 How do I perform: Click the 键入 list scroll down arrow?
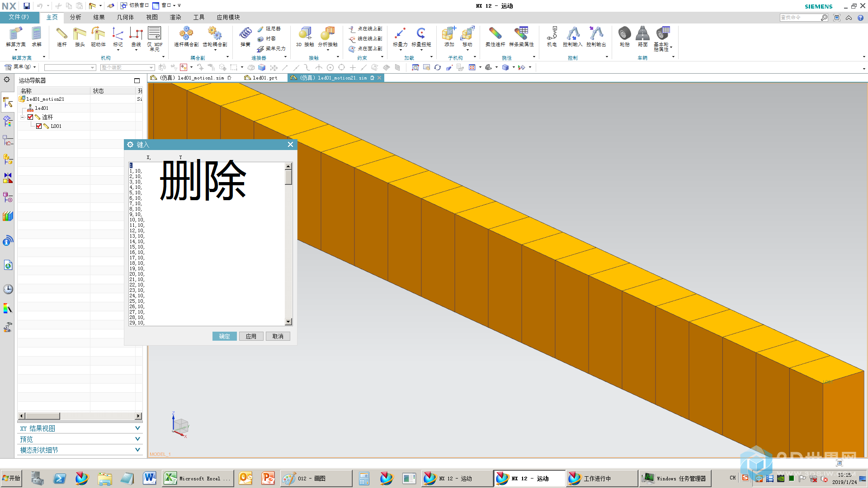288,322
